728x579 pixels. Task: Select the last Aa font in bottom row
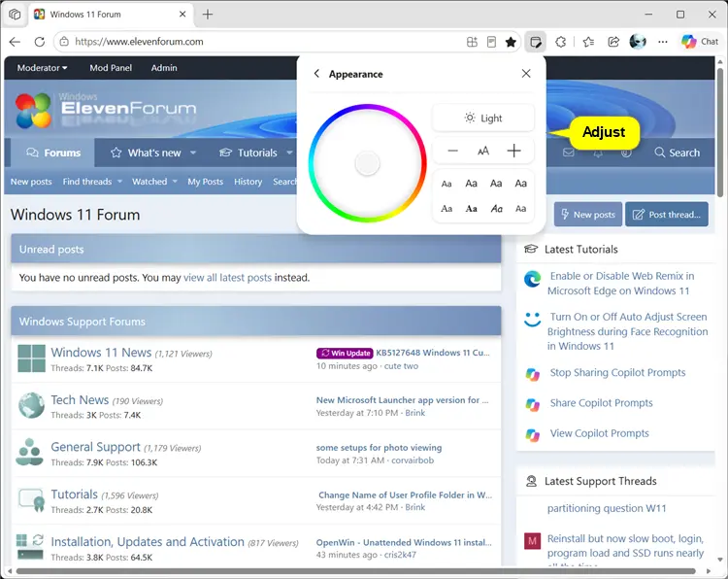click(x=521, y=209)
